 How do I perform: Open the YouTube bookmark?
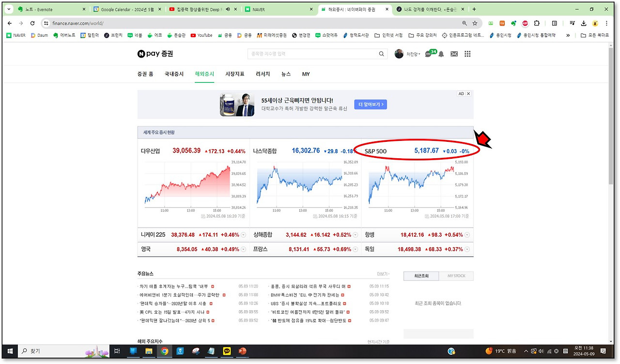click(201, 35)
